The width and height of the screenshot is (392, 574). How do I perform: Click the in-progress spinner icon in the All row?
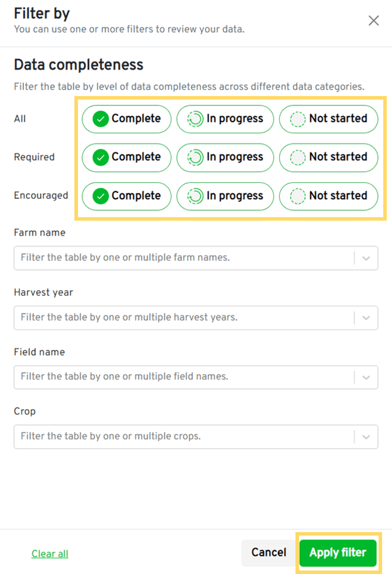point(195,119)
